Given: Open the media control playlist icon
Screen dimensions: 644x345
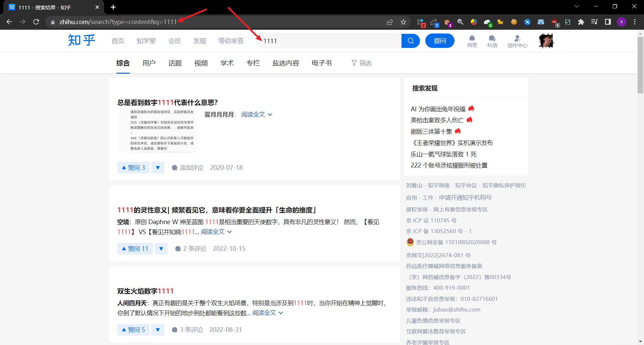Looking at the screenshot, I should [x=594, y=22].
